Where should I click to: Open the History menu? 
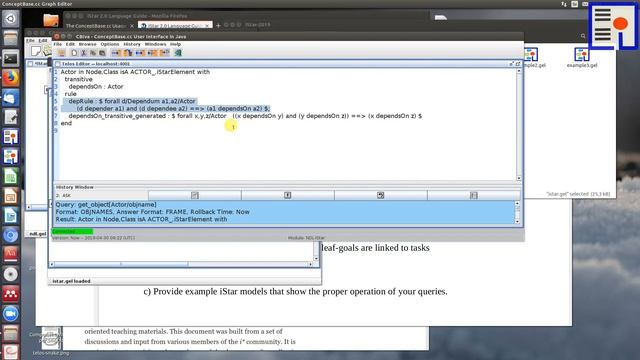point(132,44)
